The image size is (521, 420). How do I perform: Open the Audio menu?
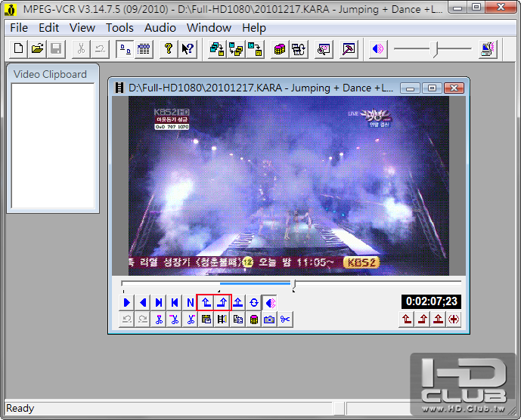pos(160,28)
